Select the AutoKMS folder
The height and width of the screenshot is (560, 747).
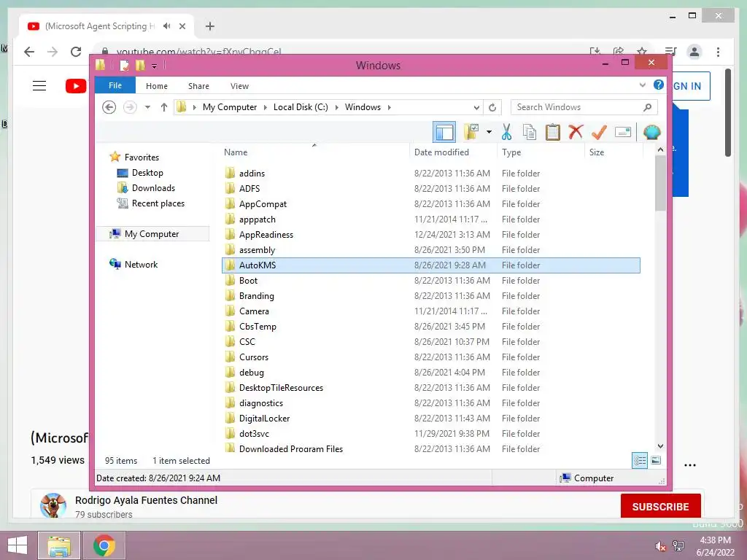point(431,265)
